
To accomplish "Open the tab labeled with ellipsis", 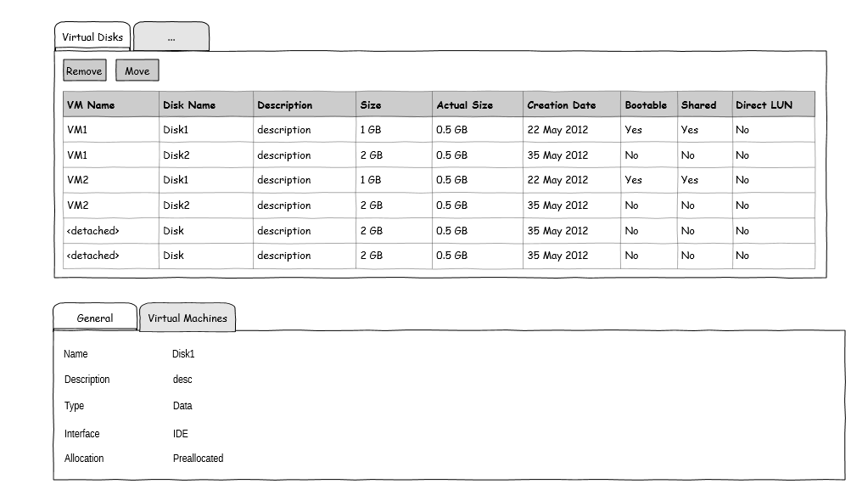I will click(x=171, y=37).
